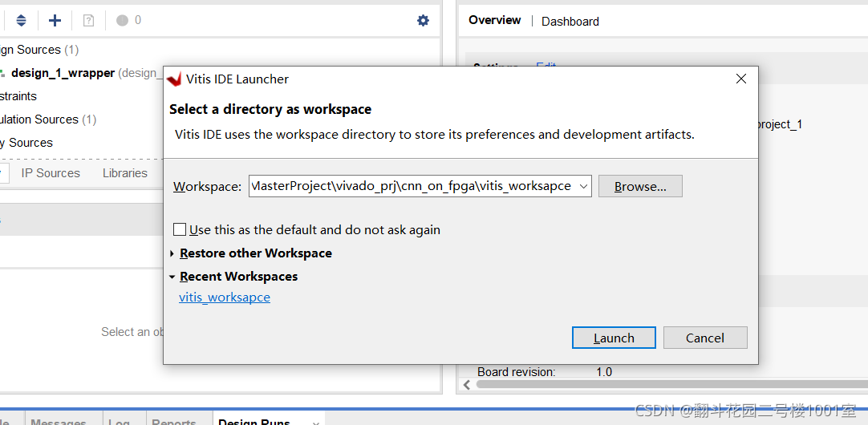Click the Launch button

point(614,338)
